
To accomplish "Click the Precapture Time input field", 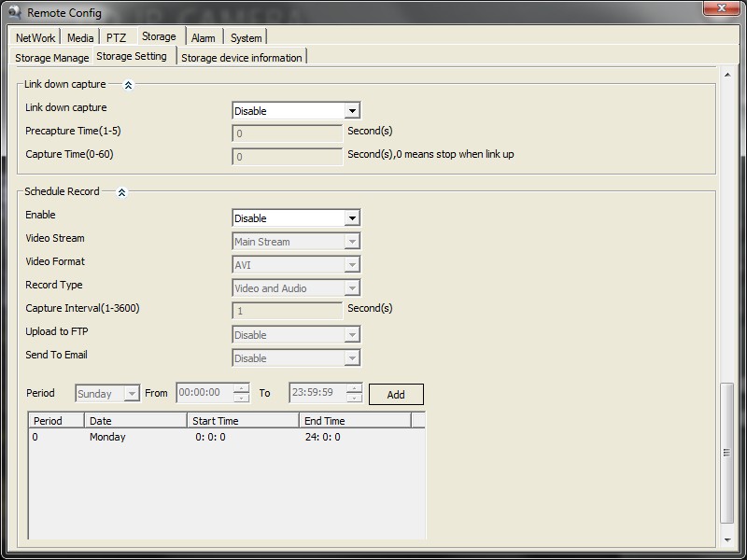I will click(288, 133).
